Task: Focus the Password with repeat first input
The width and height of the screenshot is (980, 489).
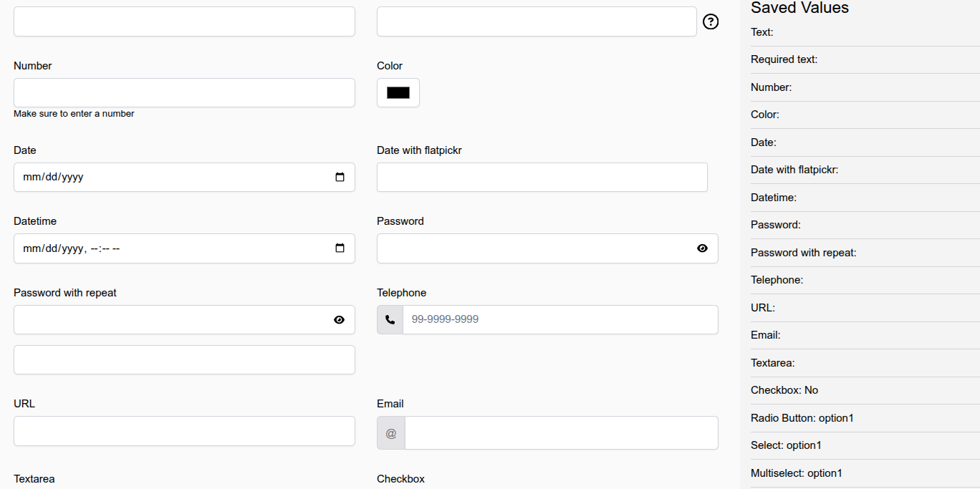Action: coord(184,319)
